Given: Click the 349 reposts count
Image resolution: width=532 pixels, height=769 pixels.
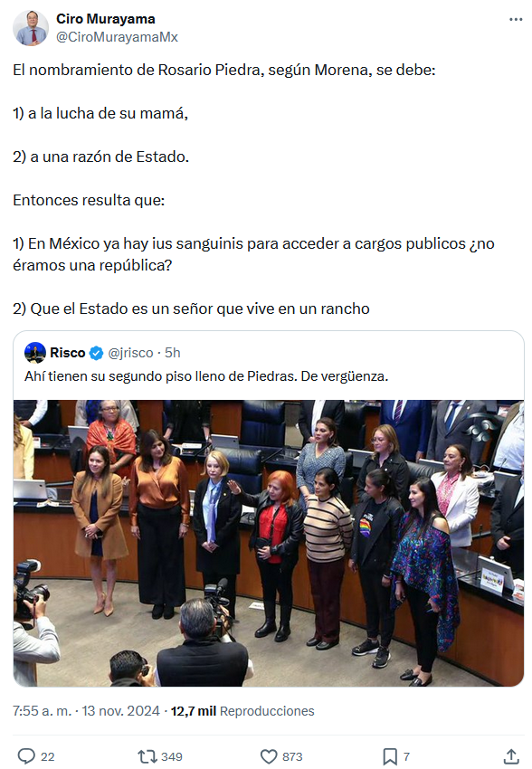Looking at the screenshot, I should coord(172,756).
